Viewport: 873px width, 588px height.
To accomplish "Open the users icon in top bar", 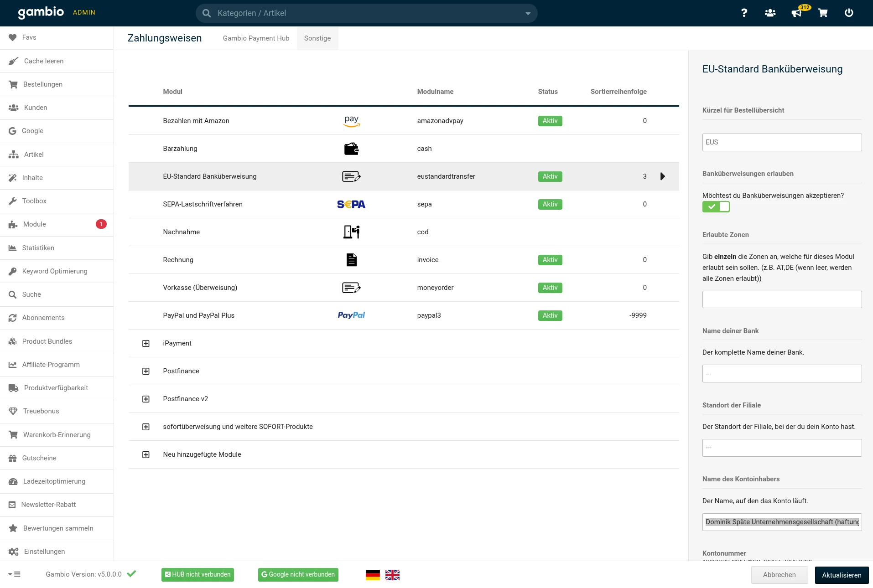I will 770,13.
